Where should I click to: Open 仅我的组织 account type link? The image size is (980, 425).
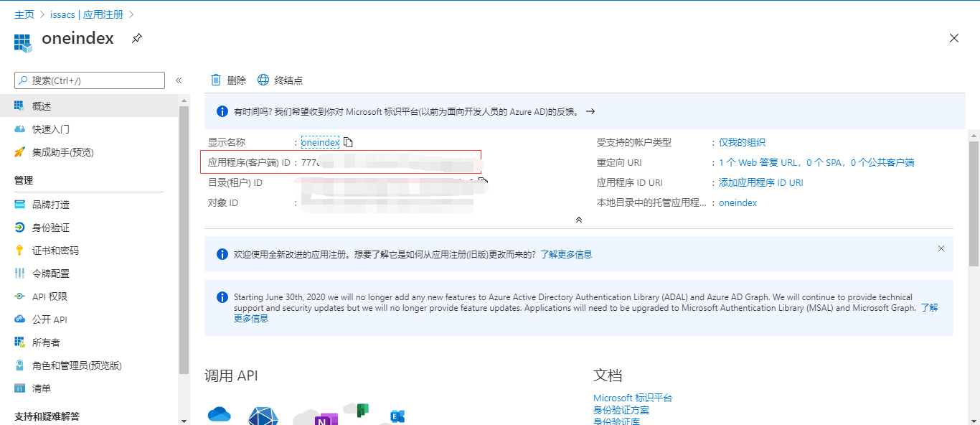click(x=742, y=142)
